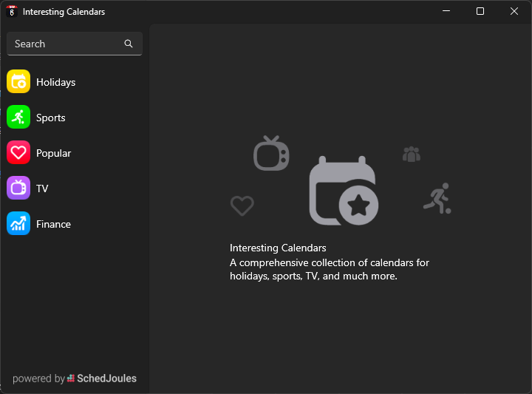Click the yellow Holidays calendar icon
This screenshot has width=532, height=394.
click(x=18, y=82)
